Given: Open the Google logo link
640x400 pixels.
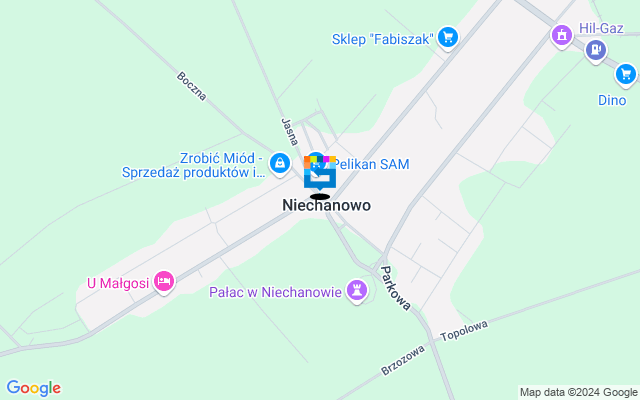Looking at the screenshot, I should point(34,388).
